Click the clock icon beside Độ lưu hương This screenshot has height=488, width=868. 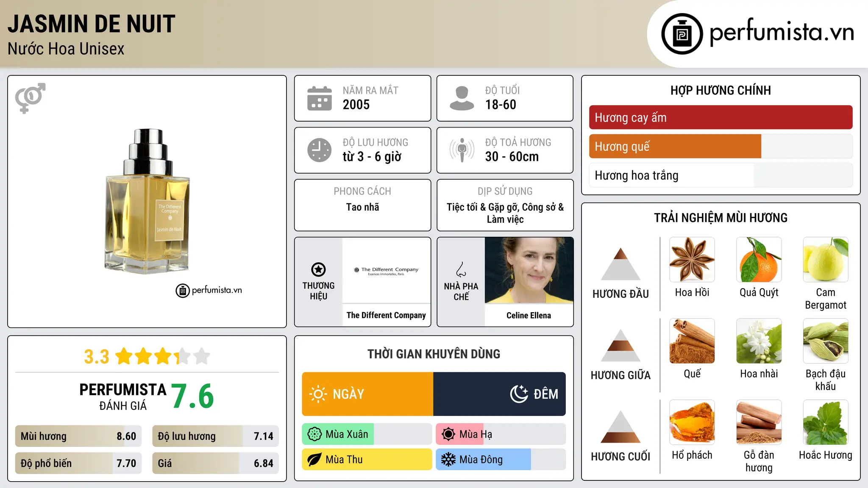(320, 150)
